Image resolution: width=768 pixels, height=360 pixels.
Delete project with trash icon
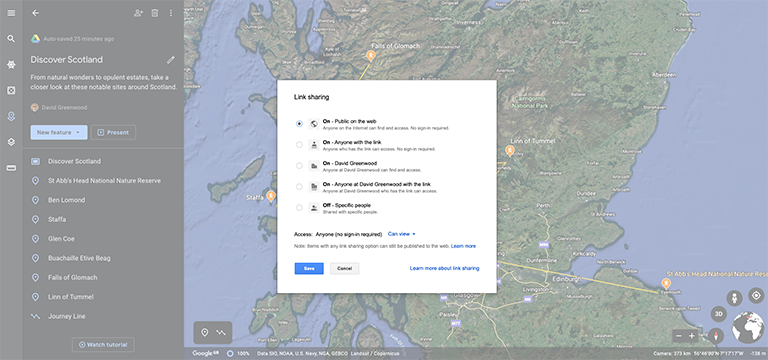154,13
